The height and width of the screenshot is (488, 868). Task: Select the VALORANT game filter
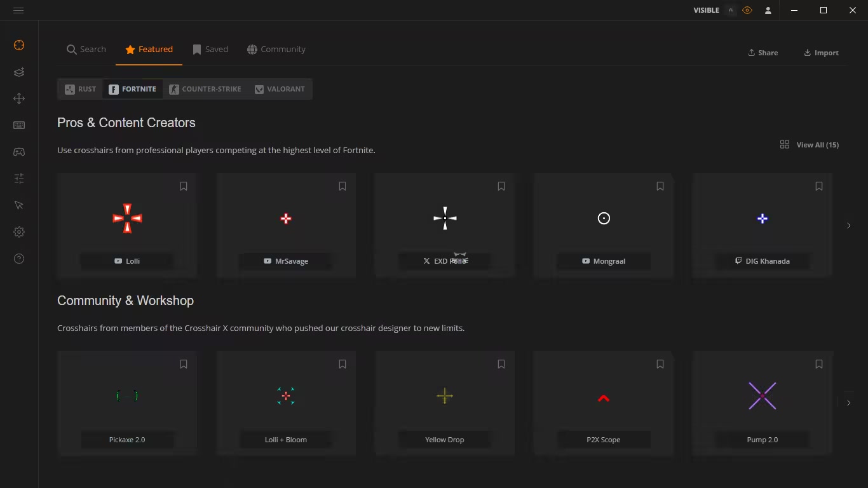tap(280, 89)
